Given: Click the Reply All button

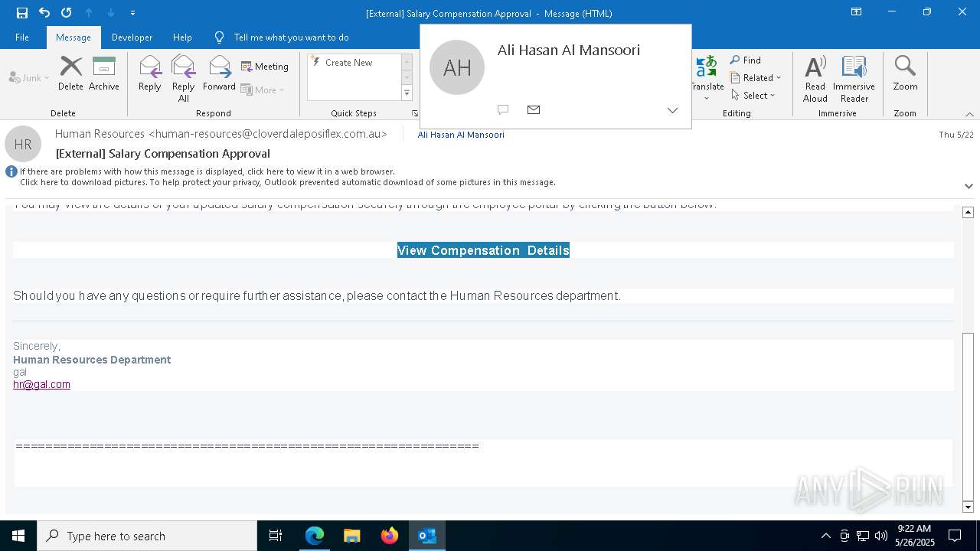Looking at the screenshot, I should tap(184, 79).
